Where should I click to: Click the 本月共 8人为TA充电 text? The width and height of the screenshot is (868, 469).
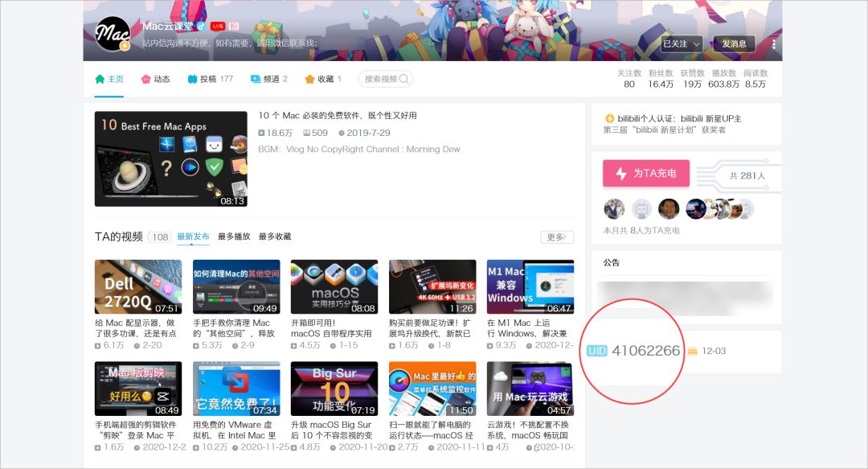tap(641, 231)
